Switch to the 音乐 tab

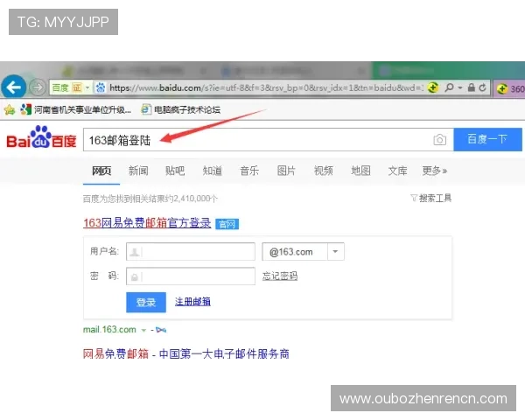[249, 171]
